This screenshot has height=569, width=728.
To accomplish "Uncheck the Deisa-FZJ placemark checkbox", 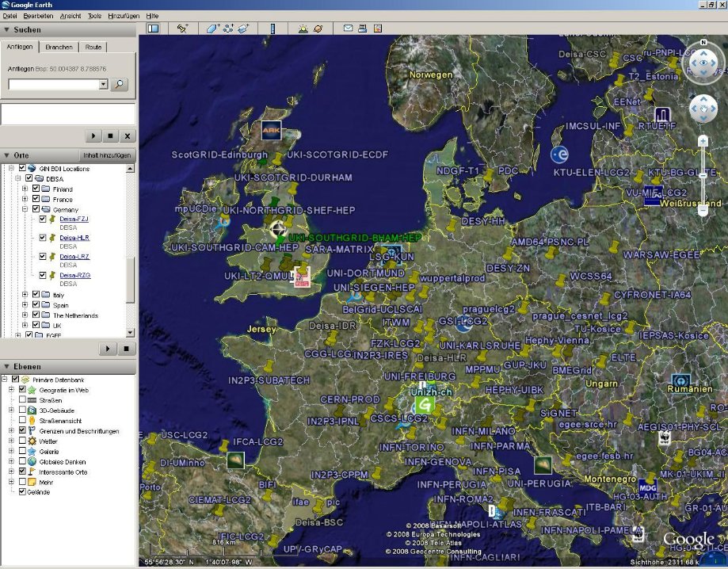I will 42,218.
